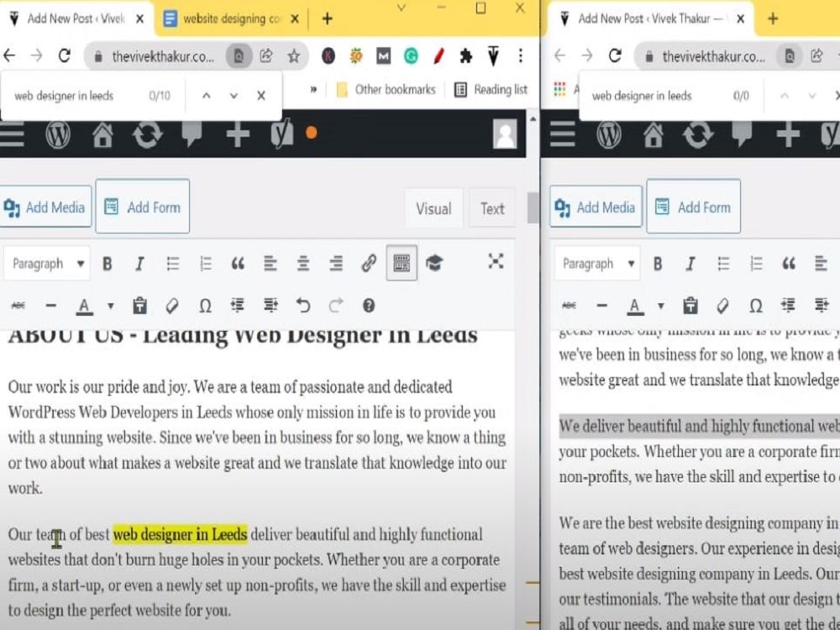840x630 pixels.
Task: Go back in left browser
Action: 9,55
